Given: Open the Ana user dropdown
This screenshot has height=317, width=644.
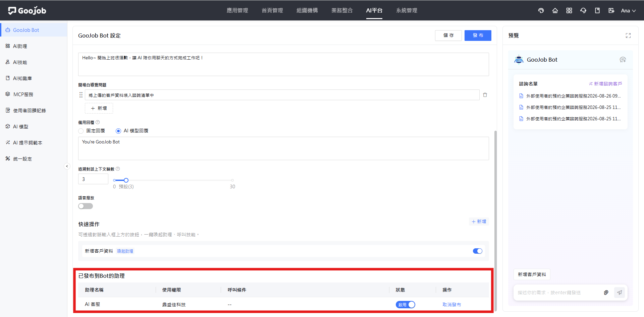Looking at the screenshot, I should click(x=628, y=11).
